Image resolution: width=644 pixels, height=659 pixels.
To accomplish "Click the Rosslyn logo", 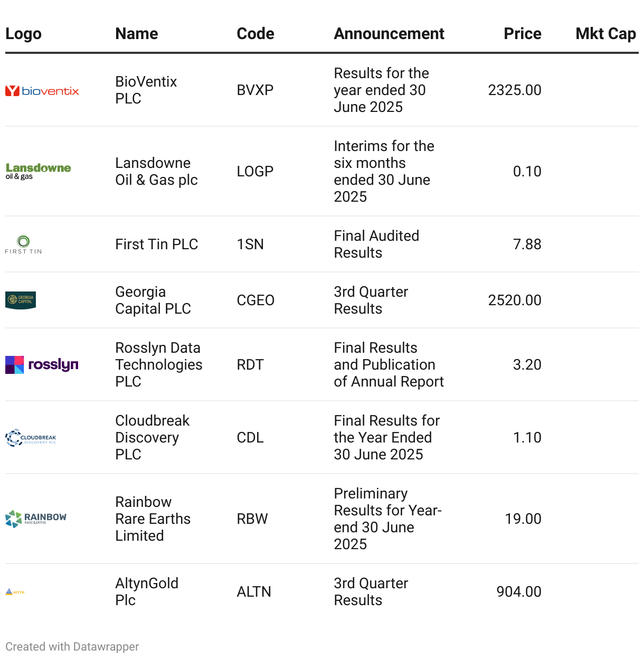I will click(42, 364).
